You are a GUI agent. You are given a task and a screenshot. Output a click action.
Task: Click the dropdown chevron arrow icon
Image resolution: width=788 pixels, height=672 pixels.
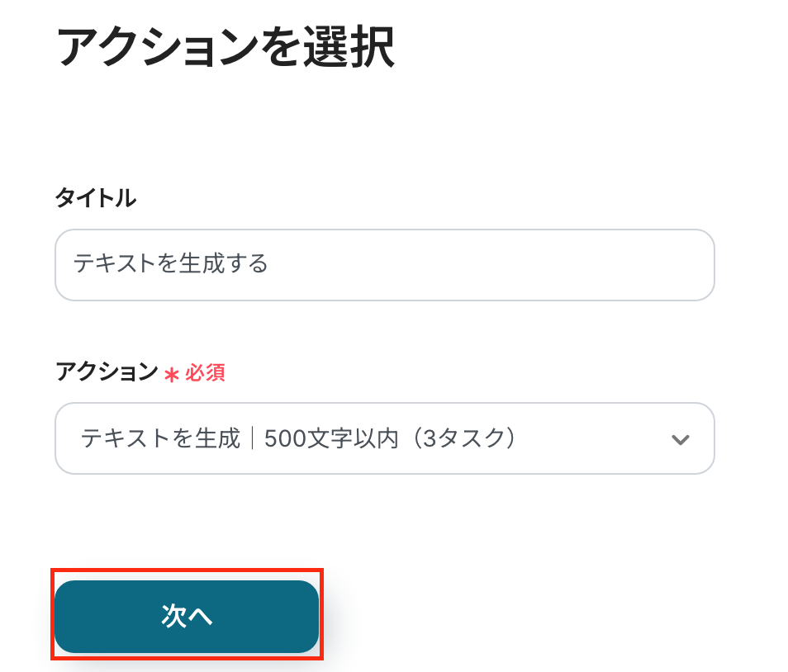[680, 439]
